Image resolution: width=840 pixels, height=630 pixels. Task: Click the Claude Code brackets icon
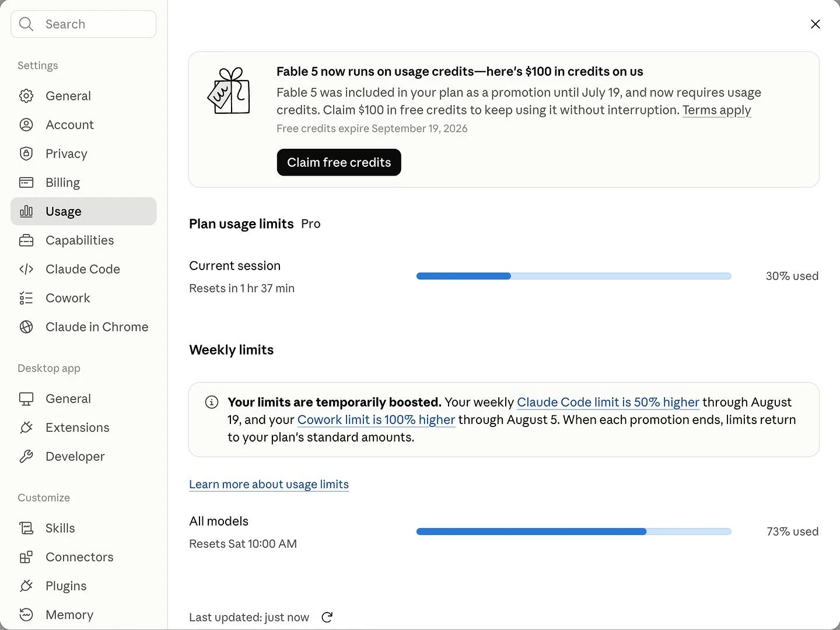point(26,269)
